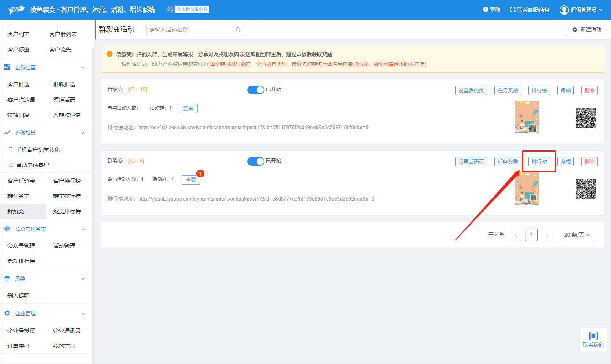611x364 pixels.
Task: Open 裂变排行榜 in the sidebar
Action: coord(67,211)
